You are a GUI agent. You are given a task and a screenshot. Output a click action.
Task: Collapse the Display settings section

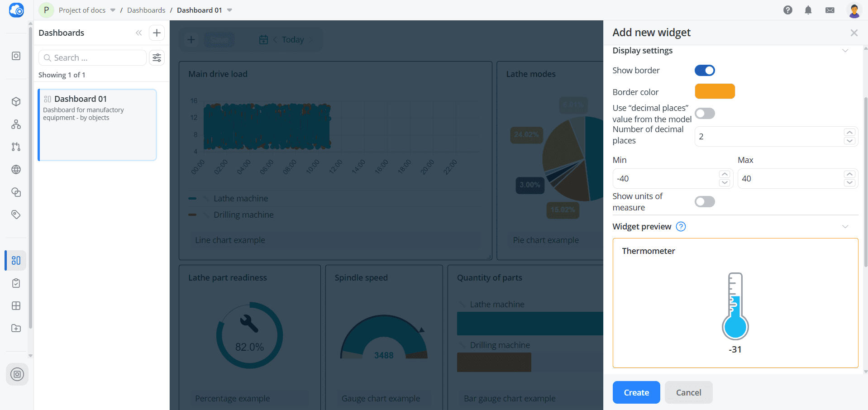845,50
